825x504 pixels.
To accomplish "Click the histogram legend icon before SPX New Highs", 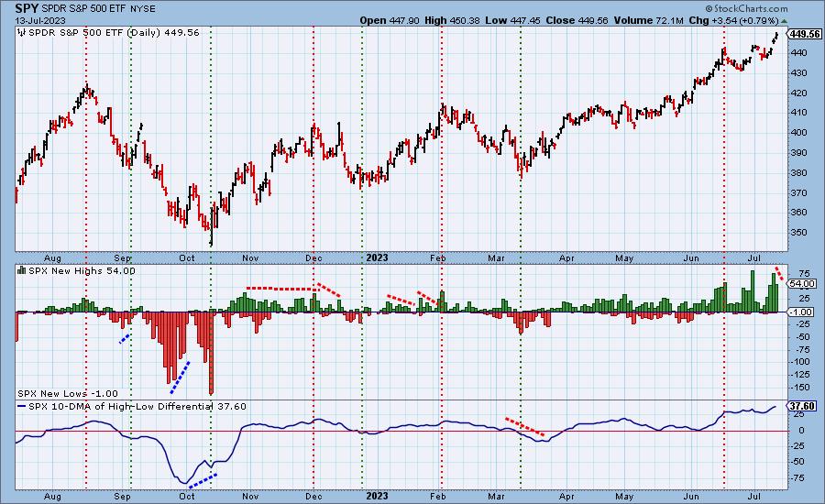I will click(x=22, y=270).
